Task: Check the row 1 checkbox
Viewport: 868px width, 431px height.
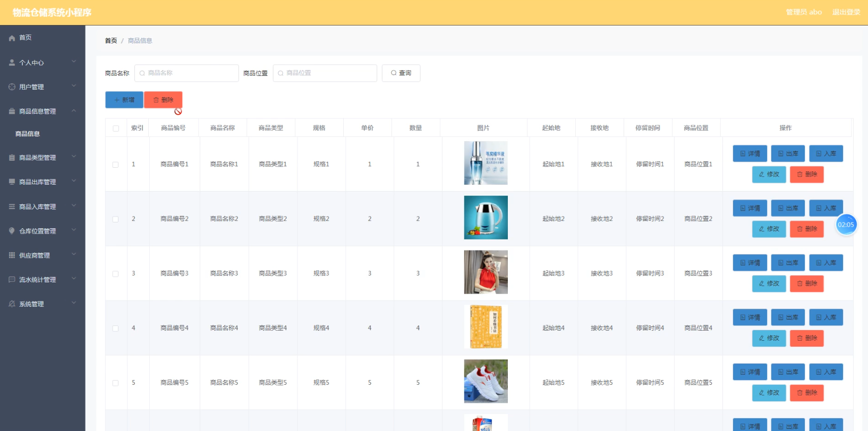Action: pos(115,165)
